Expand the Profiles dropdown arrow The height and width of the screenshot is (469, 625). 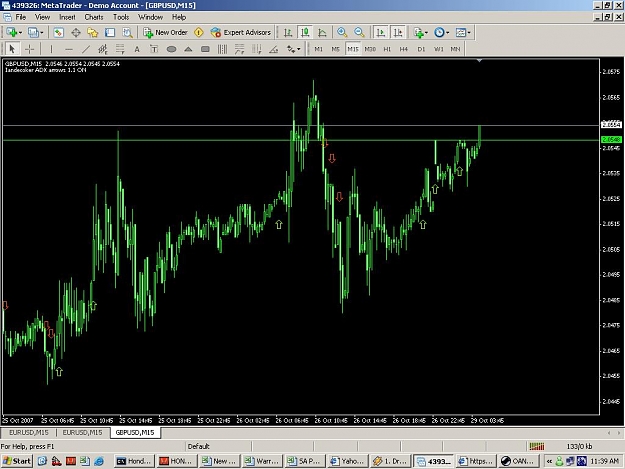pyautogui.click(x=41, y=33)
